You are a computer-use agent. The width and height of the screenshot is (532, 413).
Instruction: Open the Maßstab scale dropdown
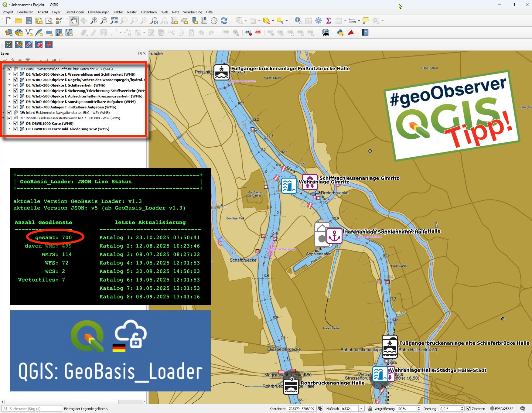(x=361, y=409)
